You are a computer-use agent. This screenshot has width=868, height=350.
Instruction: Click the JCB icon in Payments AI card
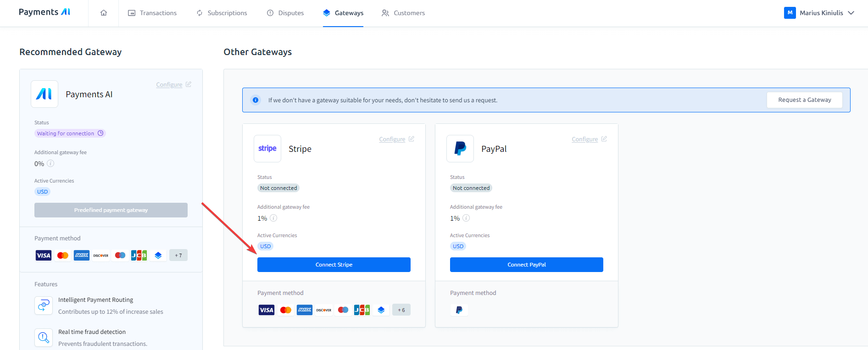click(139, 256)
